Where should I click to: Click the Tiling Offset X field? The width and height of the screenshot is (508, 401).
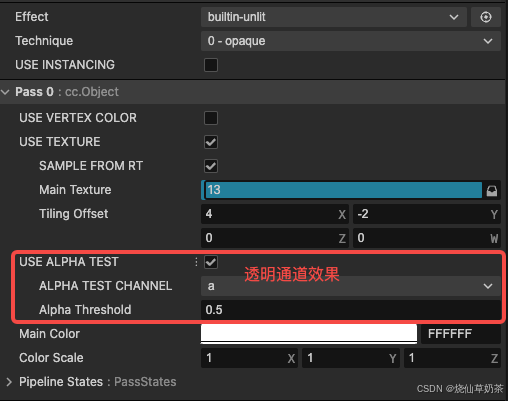click(x=275, y=214)
